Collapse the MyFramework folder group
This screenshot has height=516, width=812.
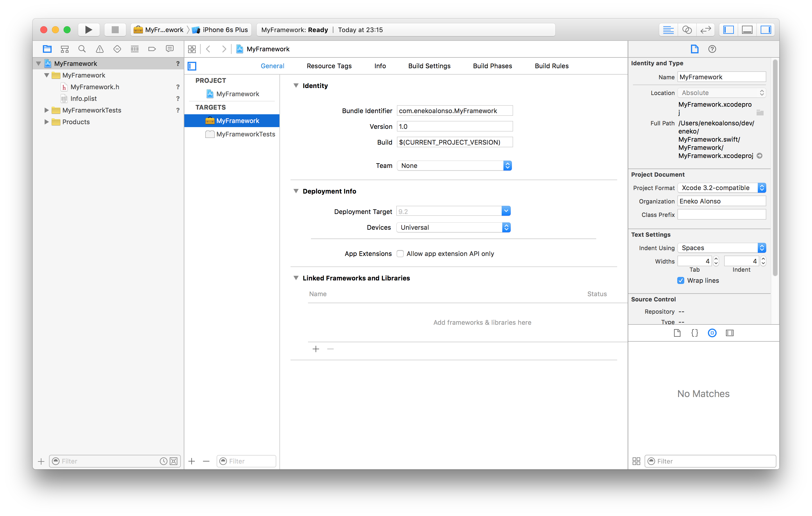click(47, 75)
